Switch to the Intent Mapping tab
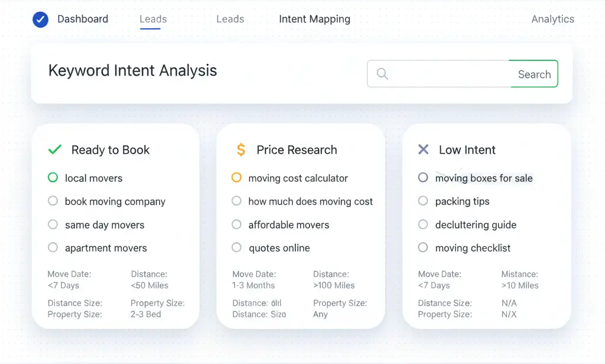 click(x=314, y=19)
